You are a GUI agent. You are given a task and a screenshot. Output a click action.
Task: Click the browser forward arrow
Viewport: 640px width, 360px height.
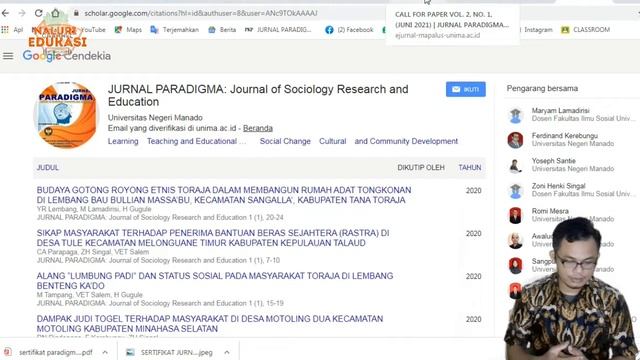[x=22, y=13]
